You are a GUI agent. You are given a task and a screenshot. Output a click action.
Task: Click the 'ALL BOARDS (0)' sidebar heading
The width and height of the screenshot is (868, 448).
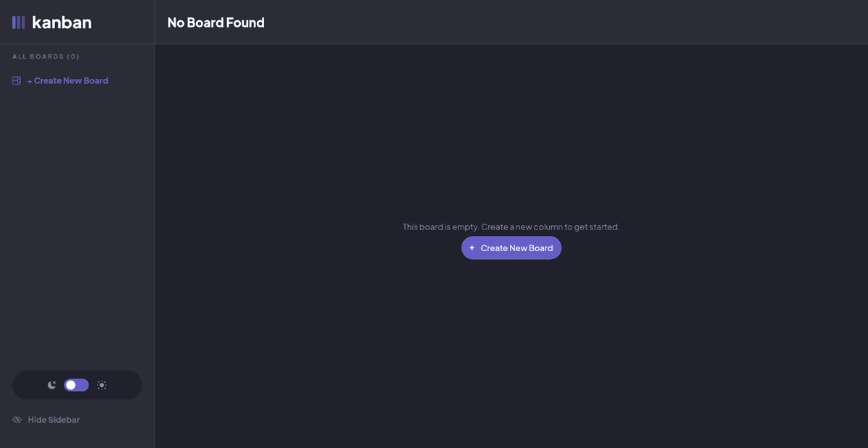click(x=46, y=56)
